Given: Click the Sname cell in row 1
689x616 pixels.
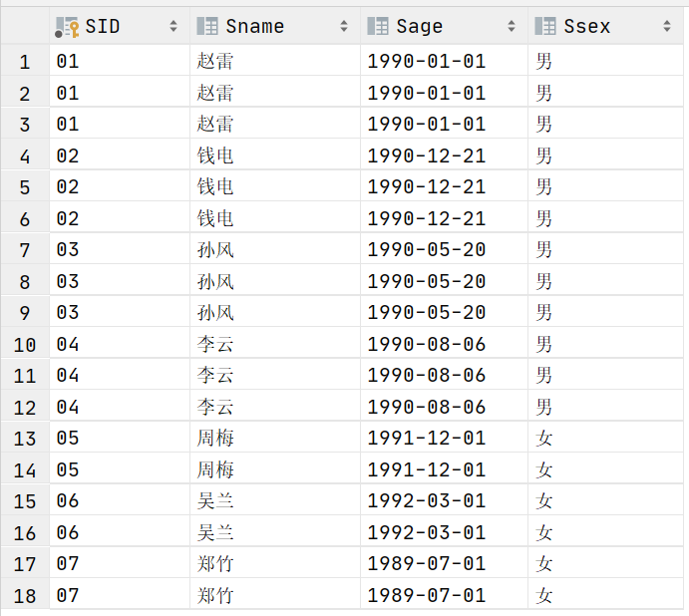Looking at the screenshot, I should click(x=275, y=61).
